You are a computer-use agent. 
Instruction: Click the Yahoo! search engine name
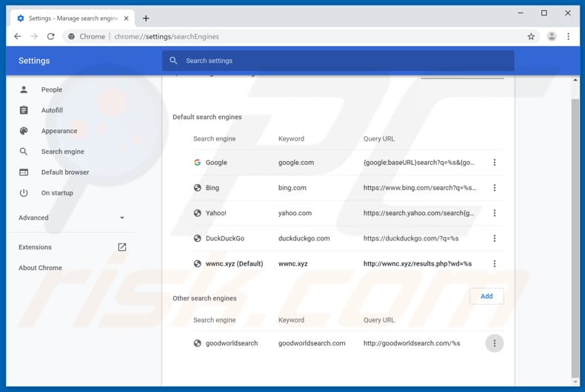pos(216,213)
